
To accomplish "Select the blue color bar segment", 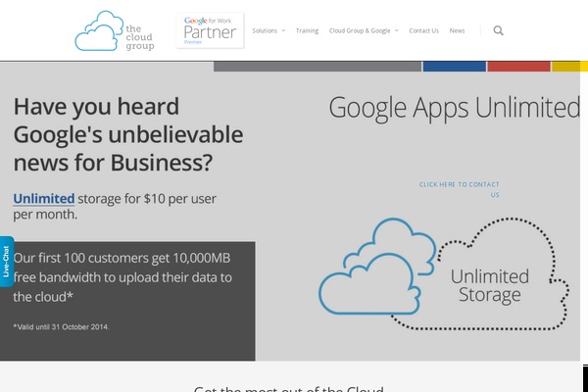I will (455, 67).
